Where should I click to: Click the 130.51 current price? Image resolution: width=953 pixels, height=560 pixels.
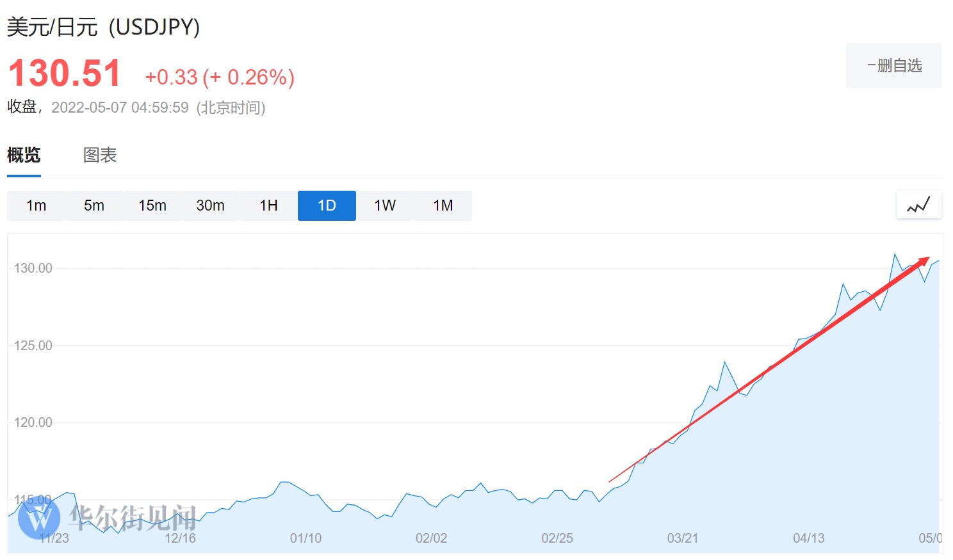click(65, 73)
